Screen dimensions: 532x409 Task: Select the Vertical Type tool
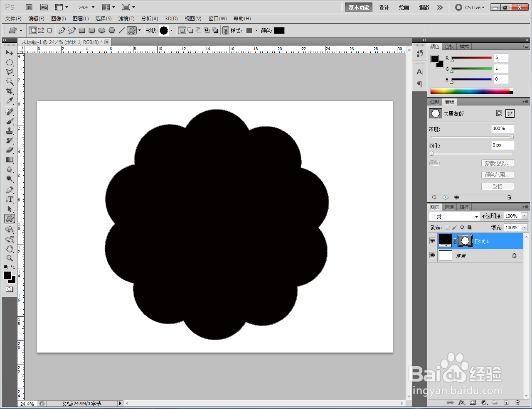pyautogui.click(x=10, y=199)
